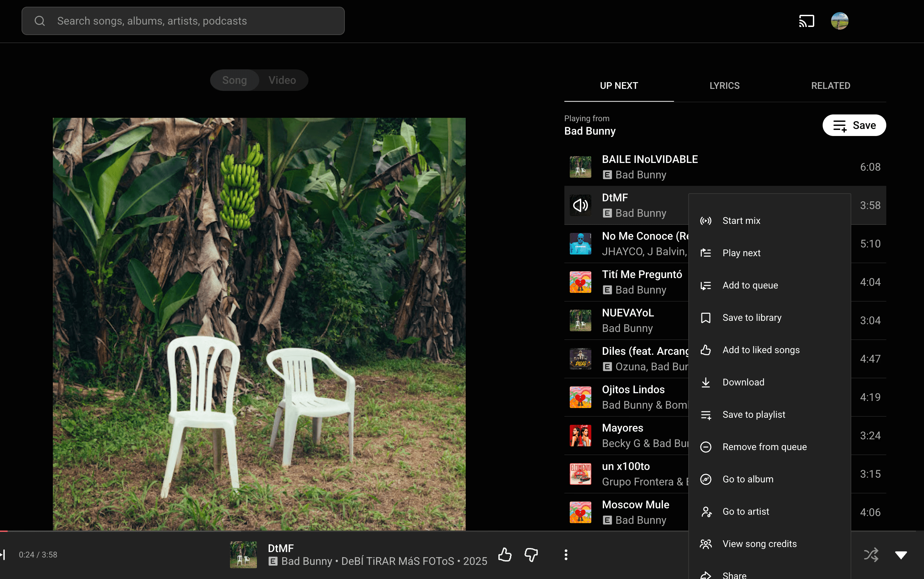Click the Save to playlist icon
This screenshot has width=924, height=579.
[x=706, y=415]
